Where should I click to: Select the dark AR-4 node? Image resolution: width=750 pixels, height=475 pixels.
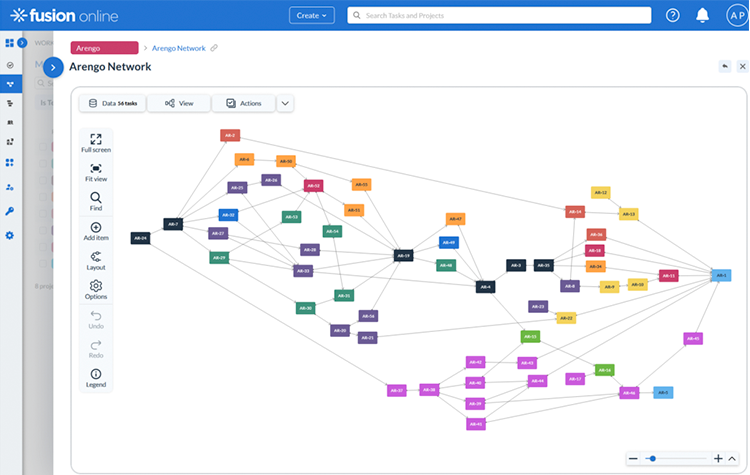coord(485,287)
